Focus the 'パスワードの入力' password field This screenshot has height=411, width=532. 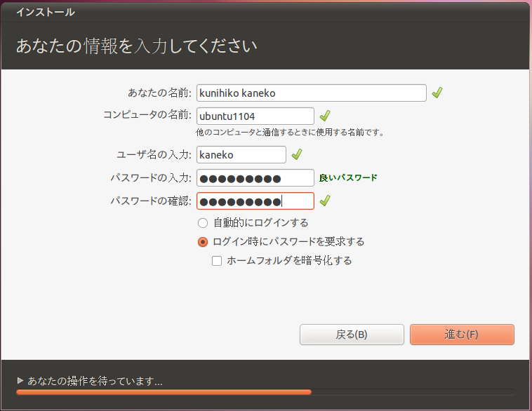pyautogui.click(x=255, y=177)
